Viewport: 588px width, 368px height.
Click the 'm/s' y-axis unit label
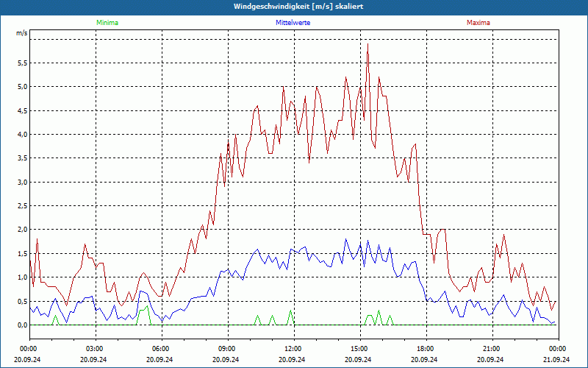coord(22,33)
